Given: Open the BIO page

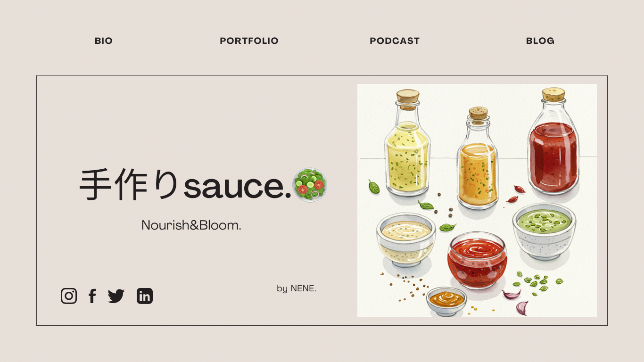Looking at the screenshot, I should 104,41.
